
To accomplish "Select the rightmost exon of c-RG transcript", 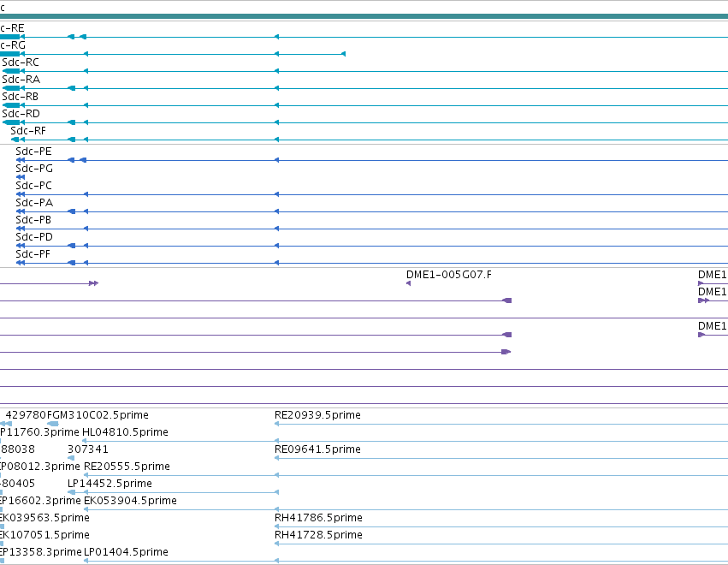I will (344, 55).
